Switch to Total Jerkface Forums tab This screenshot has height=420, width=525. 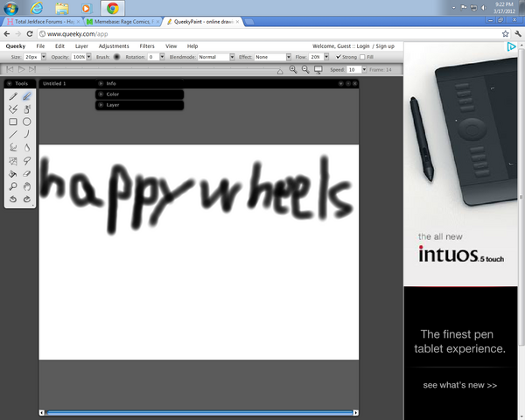tap(44, 21)
